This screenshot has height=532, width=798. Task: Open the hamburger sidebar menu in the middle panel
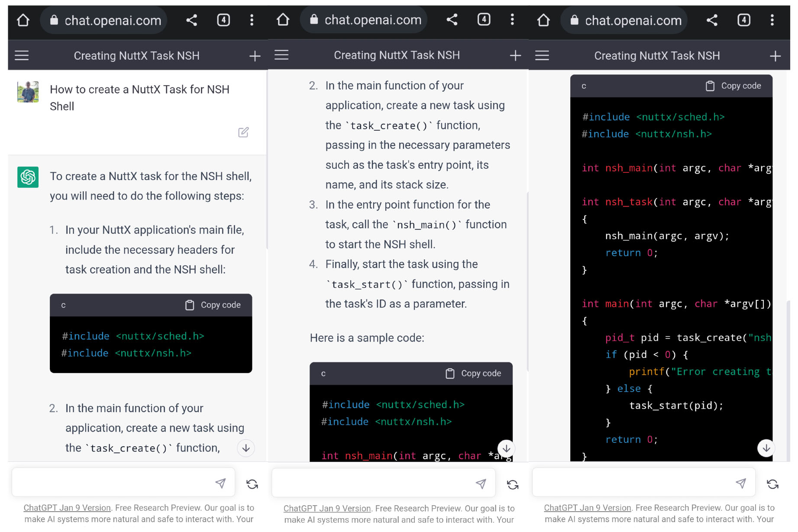point(281,55)
